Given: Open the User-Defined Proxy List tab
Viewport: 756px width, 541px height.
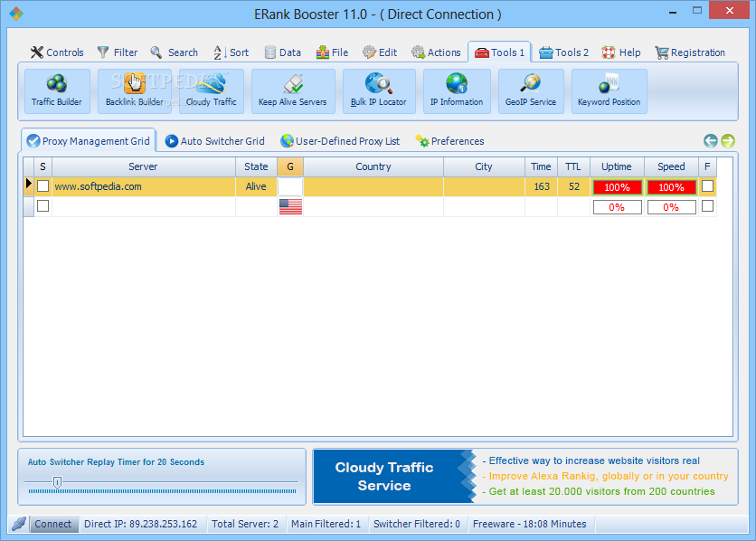Looking at the screenshot, I should [340, 141].
